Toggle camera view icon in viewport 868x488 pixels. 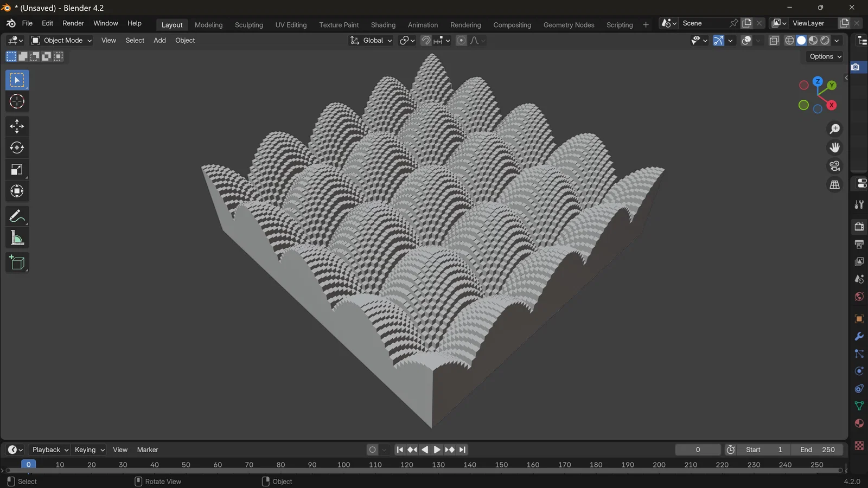coord(835,166)
